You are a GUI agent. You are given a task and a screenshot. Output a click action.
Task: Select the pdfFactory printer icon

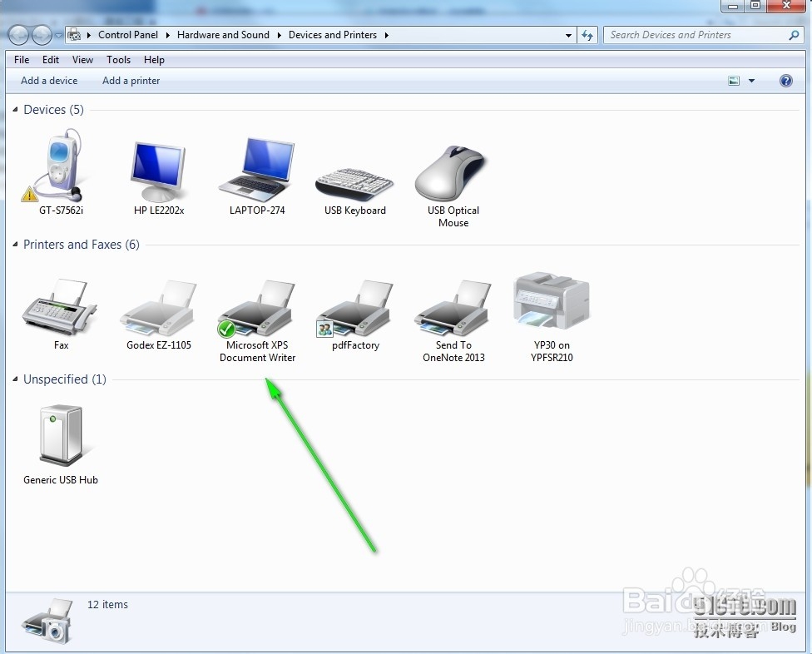(x=354, y=309)
